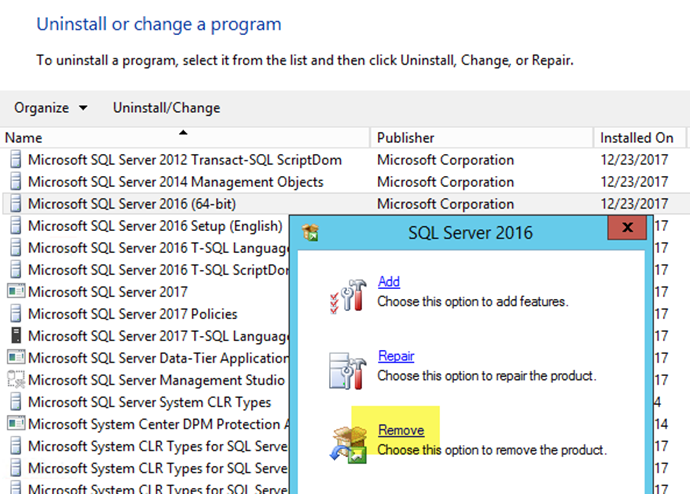Viewport: 690px width, 494px height.
Task: Click icon of SQL Server 2017 Policies
Action: pos(15,314)
